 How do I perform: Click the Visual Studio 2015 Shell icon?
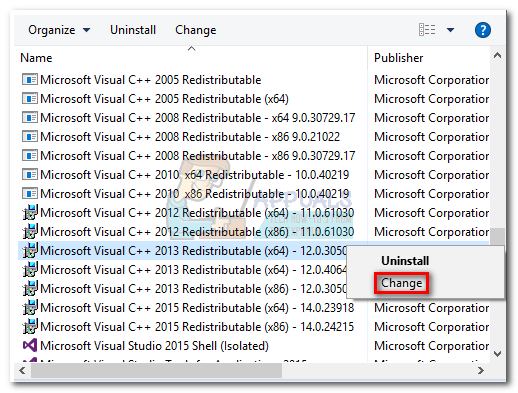click(x=30, y=345)
